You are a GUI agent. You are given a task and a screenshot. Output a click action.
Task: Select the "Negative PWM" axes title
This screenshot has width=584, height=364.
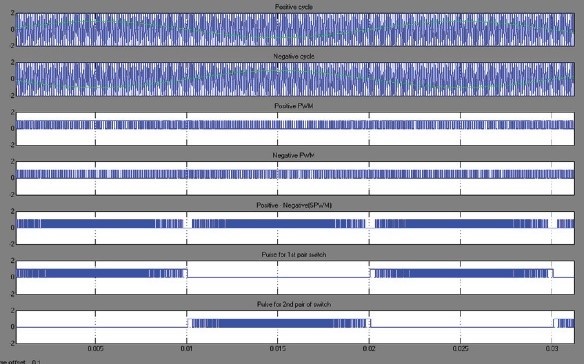[293, 155]
